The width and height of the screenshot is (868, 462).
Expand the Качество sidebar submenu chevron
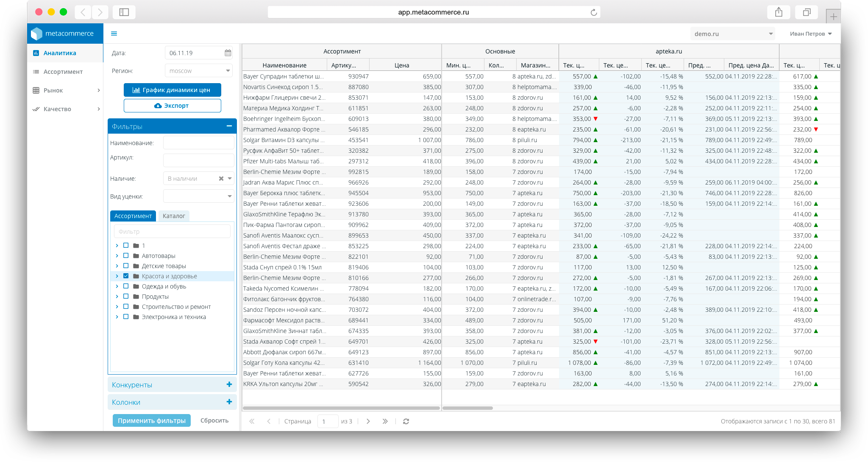coord(99,109)
